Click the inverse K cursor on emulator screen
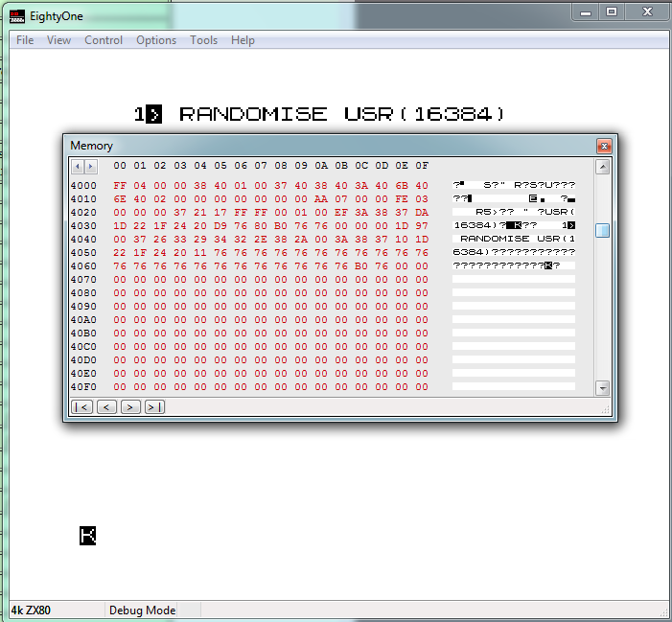 click(87, 536)
